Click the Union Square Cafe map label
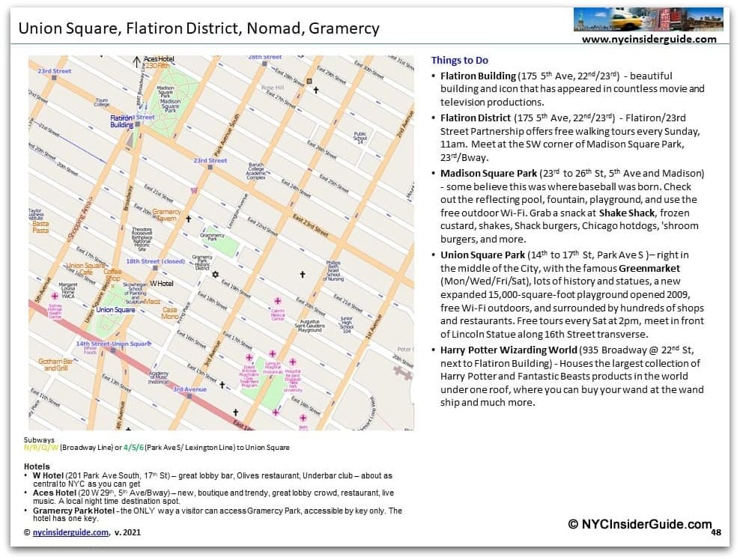 tap(85, 269)
